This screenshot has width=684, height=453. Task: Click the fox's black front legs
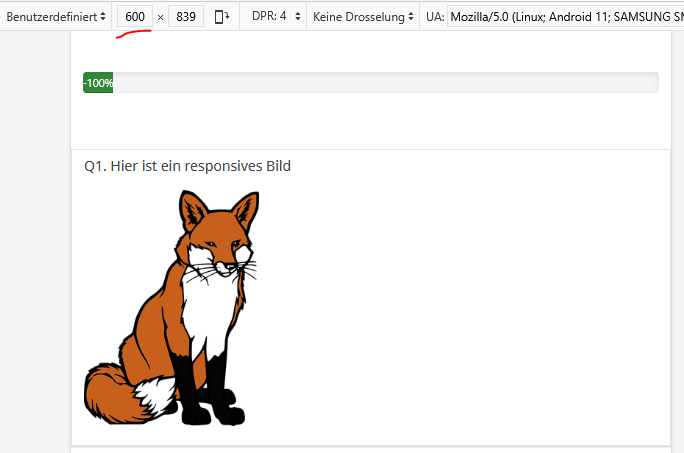(200, 385)
